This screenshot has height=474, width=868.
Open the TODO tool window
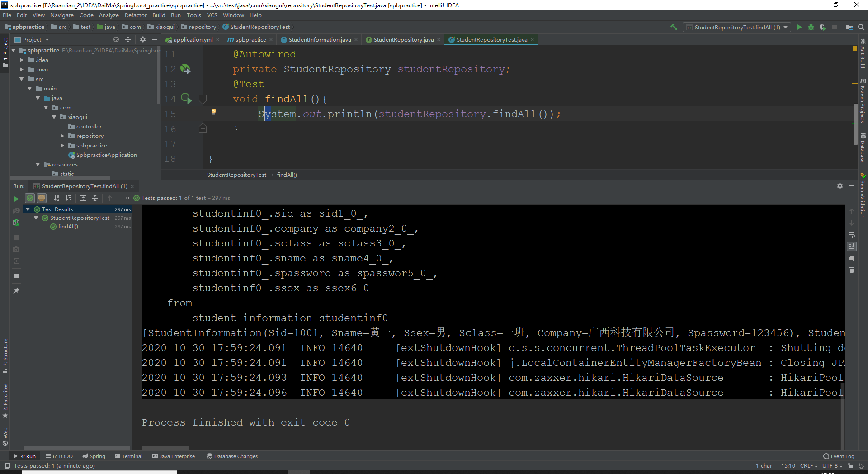60,456
